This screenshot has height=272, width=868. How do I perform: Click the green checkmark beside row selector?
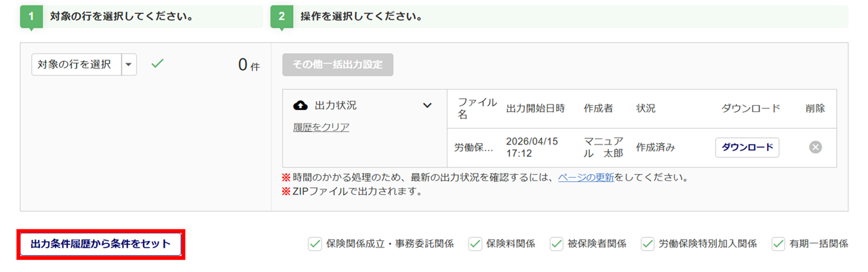157,64
